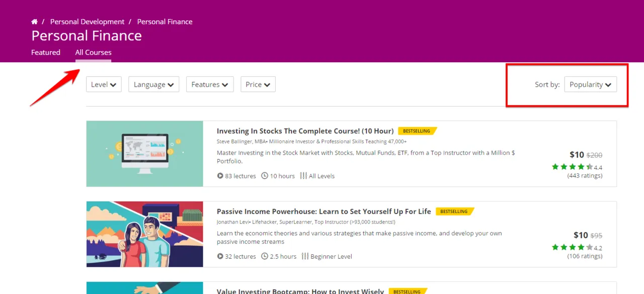Open Investing In Stocks course thumbnail
The image size is (644, 294).
145,154
